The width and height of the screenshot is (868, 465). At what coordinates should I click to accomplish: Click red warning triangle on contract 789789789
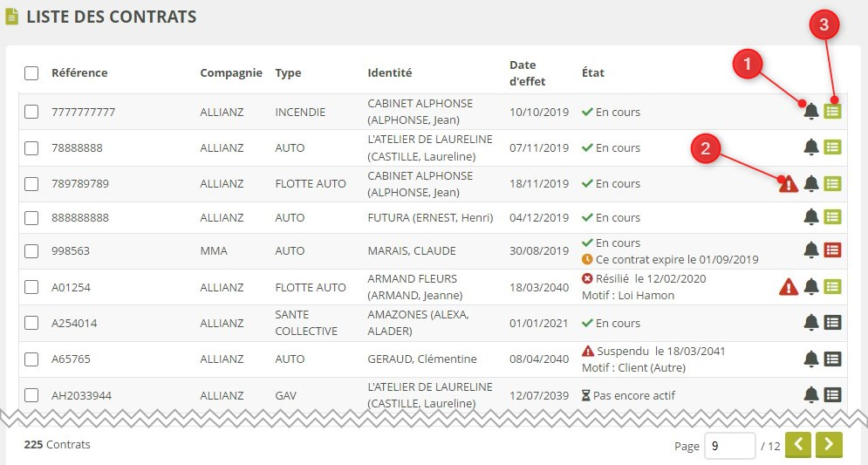[788, 184]
